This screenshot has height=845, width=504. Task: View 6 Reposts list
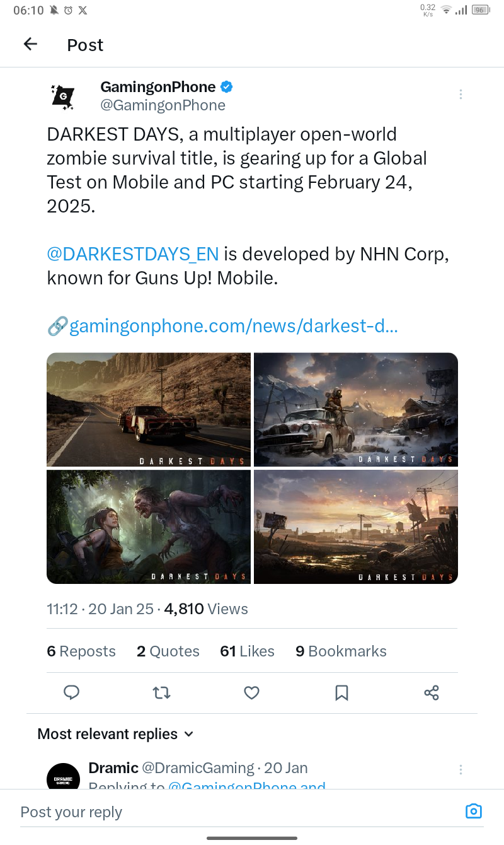pos(81,651)
